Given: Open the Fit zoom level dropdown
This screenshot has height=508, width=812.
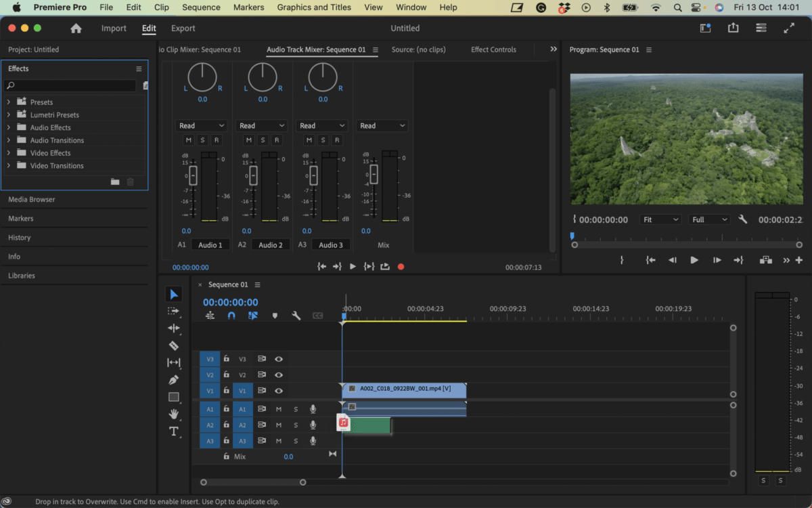Looking at the screenshot, I should 661,220.
